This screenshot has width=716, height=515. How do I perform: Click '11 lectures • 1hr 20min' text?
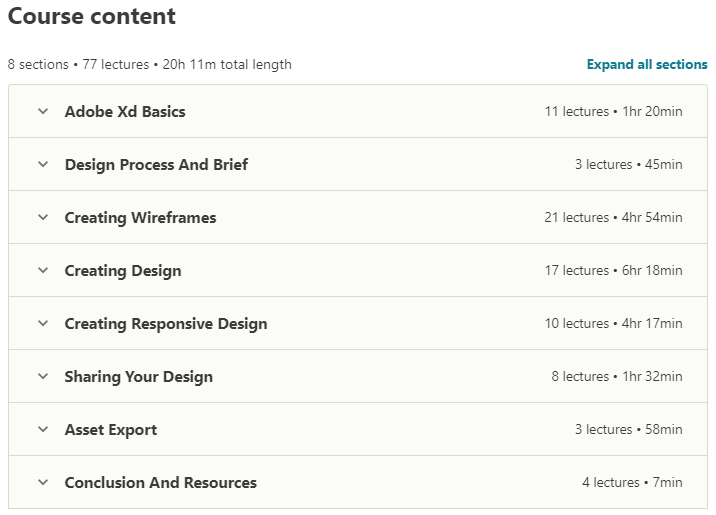click(613, 111)
